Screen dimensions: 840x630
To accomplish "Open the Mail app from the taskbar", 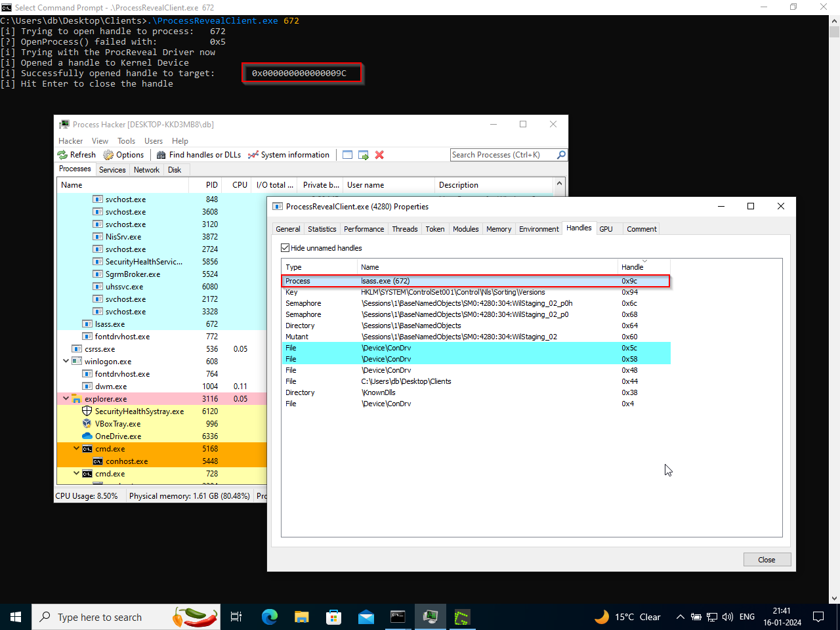I will tap(366, 617).
